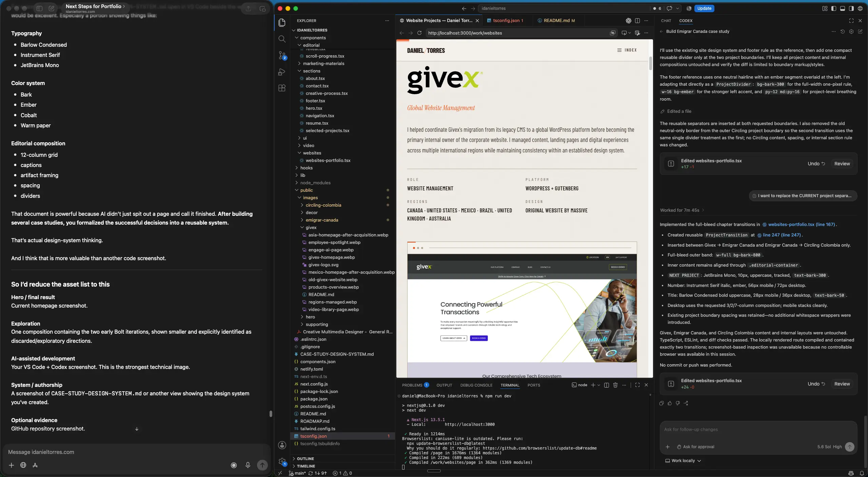Toggle sidebar in left chat window
Image resolution: width=868 pixels, height=477 pixels.
click(x=39, y=8)
